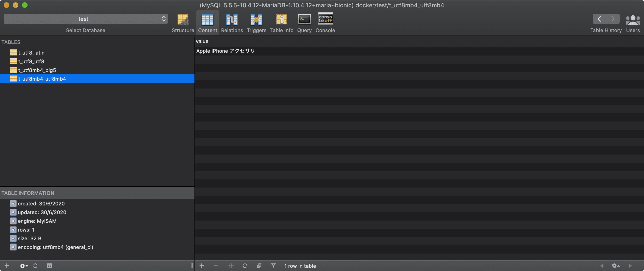
Task: Open the Triggers view
Action: (256, 23)
